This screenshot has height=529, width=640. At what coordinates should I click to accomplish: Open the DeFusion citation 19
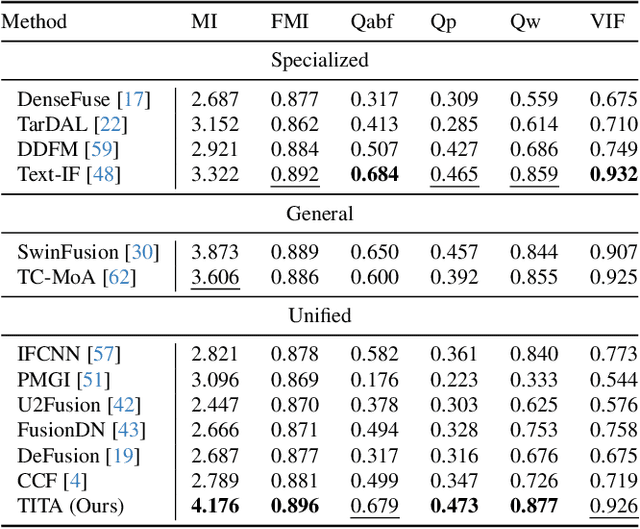click(x=123, y=456)
